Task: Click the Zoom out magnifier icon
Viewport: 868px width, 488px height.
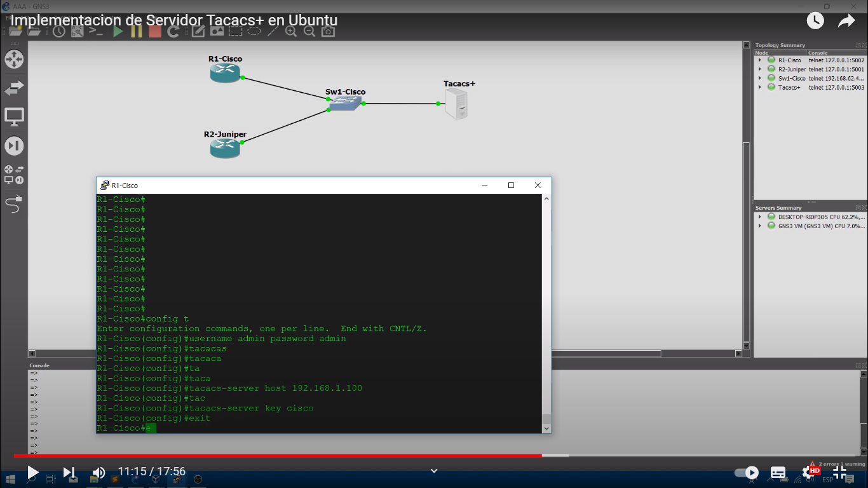Action: (309, 31)
